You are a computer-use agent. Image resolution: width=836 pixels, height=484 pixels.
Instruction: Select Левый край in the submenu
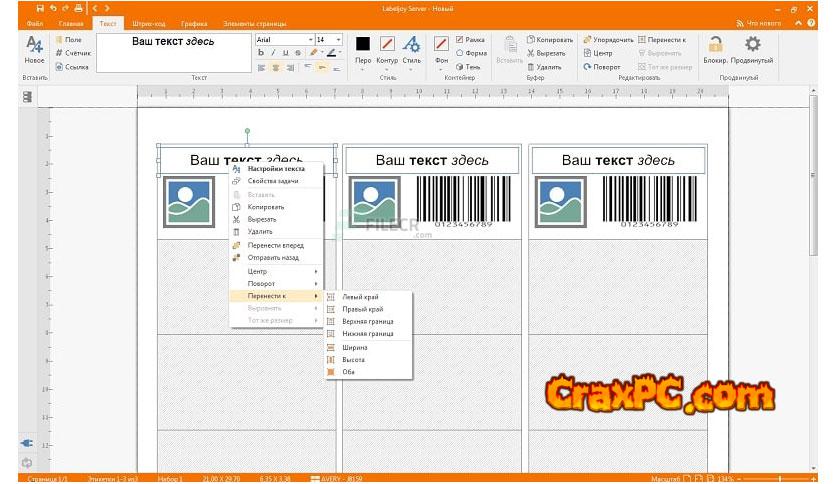360,297
